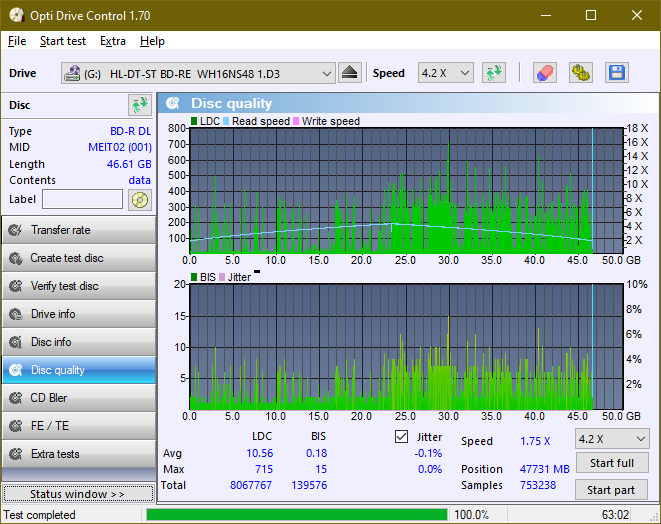The height and width of the screenshot is (524, 661).
Task: Expand the lower-right 4.2 X speed dropdown
Action: (x=611, y=439)
